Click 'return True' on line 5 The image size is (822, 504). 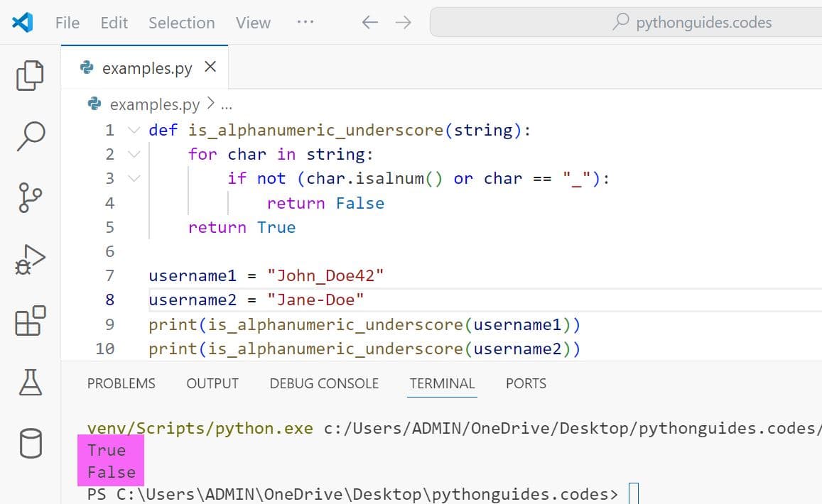pos(242,227)
